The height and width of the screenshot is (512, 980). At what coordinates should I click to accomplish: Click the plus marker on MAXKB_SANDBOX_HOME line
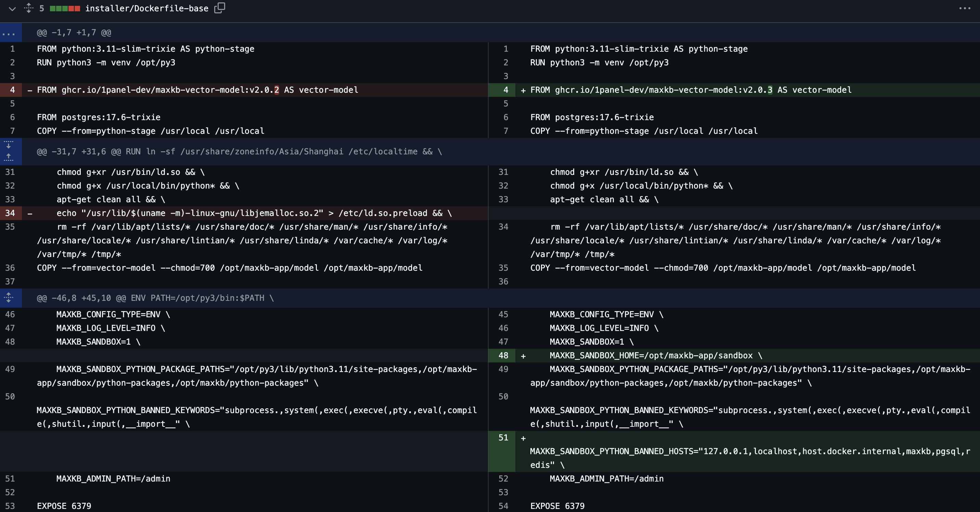coord(523,356)
